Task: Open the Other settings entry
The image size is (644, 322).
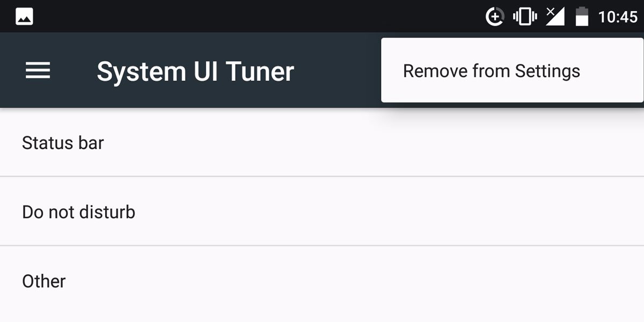Action: 322,281
